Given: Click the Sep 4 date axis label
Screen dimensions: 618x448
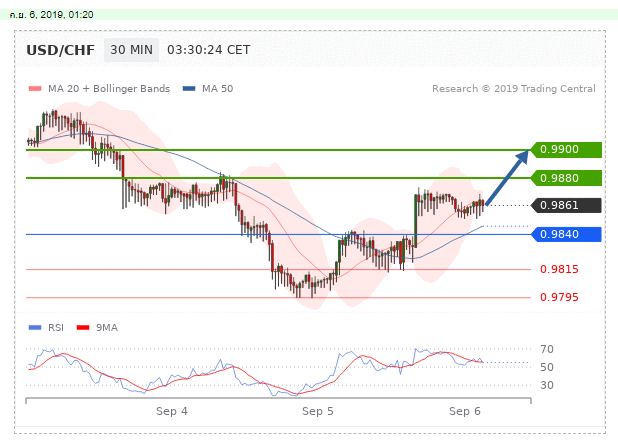Looking at the screenshot, I should (x=171, y=411).
